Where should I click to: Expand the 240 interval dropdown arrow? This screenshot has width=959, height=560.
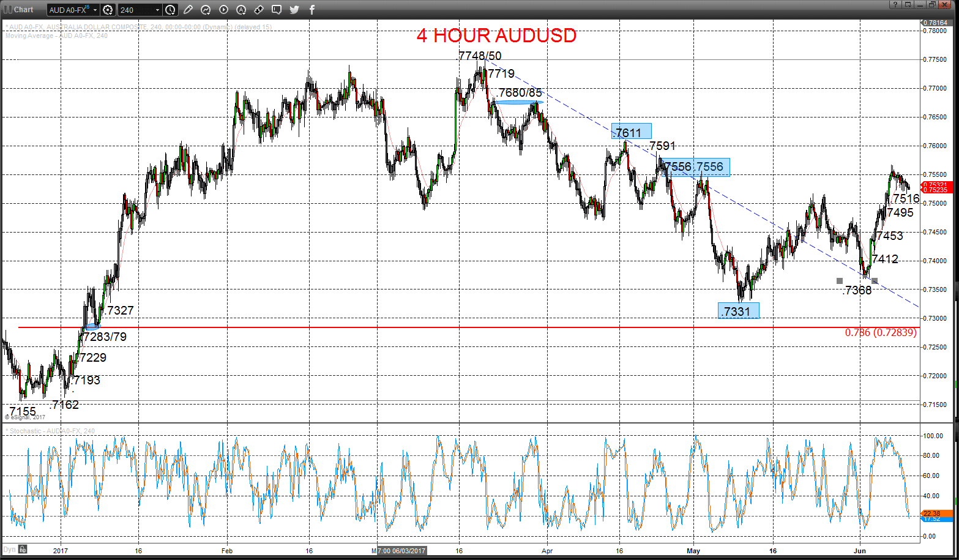(x=158, y=10)
